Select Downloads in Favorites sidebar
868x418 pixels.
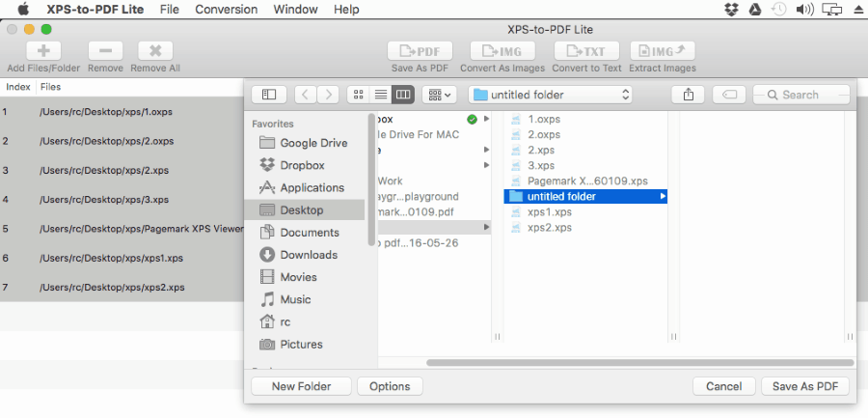(304, 255)
